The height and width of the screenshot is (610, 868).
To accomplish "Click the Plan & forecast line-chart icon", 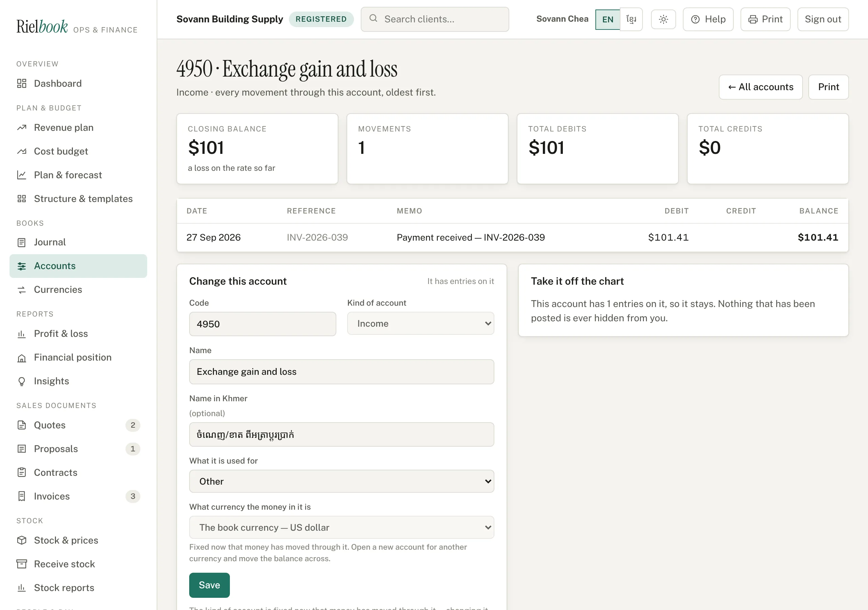I will pyautogui.click(x=22, y=175).
